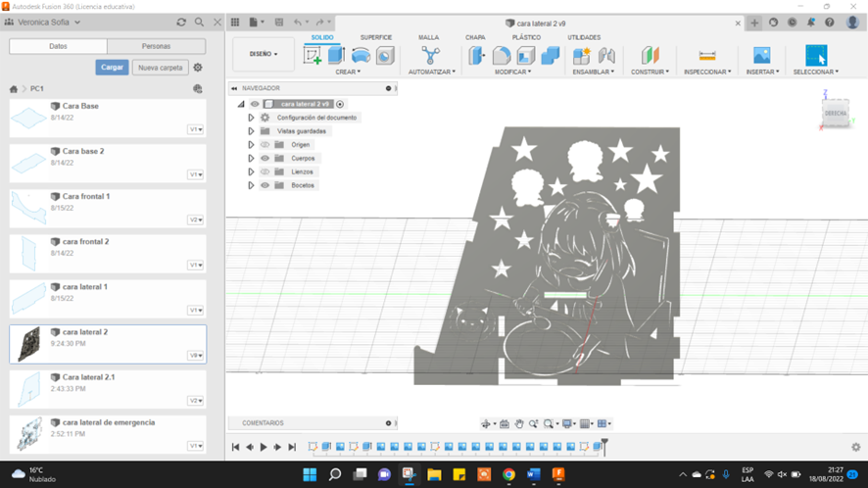The image size is (868, 488).
Task: Toggle visibility of Bocetos folder
Action: point(265,185)
